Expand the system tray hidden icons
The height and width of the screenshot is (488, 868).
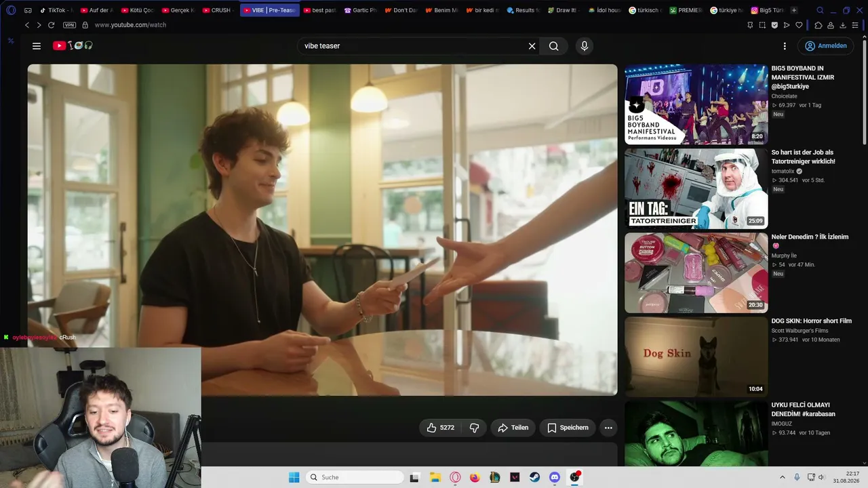(782, 477)
